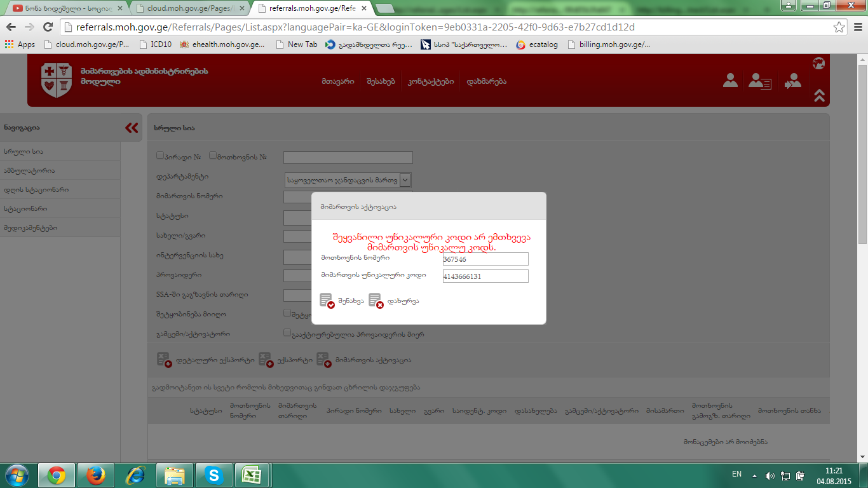Click the მიმართვის უნიკალური კოდი input field
The width and height of the screenshot is (868, 488).
485,276
